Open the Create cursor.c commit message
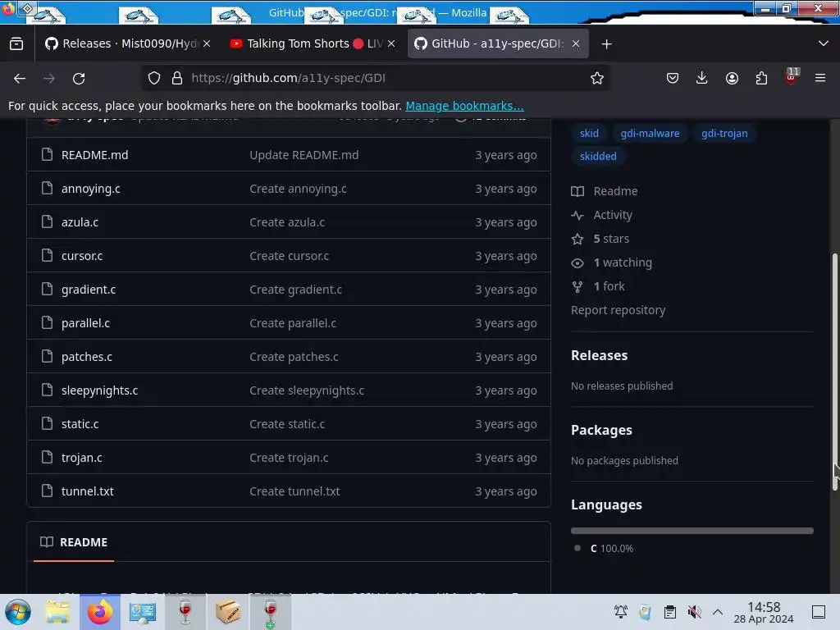Screen dimensions: 840x630 290,256
